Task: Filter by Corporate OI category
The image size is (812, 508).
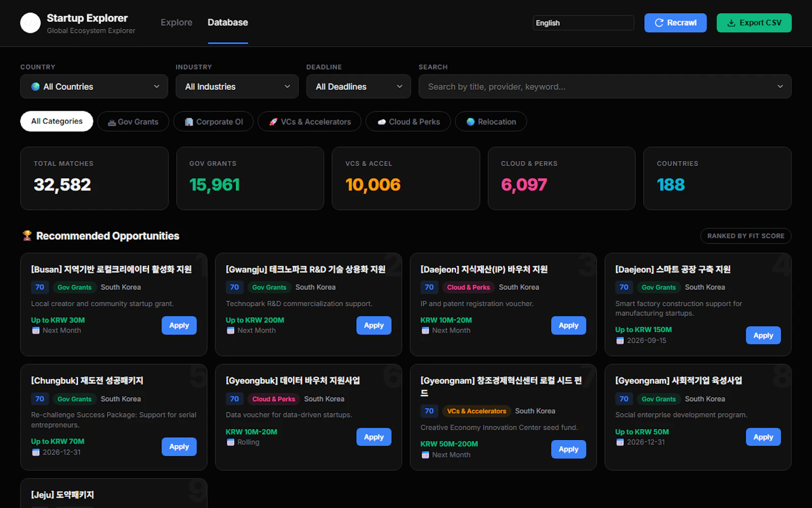Action: pyautogui.click(x=214, y=122)
